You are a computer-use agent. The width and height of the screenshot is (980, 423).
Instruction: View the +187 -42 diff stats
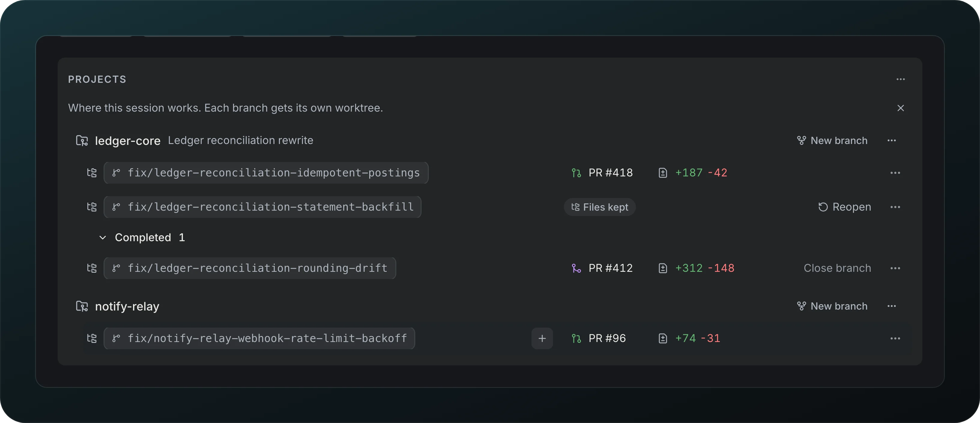click(701, 173)
